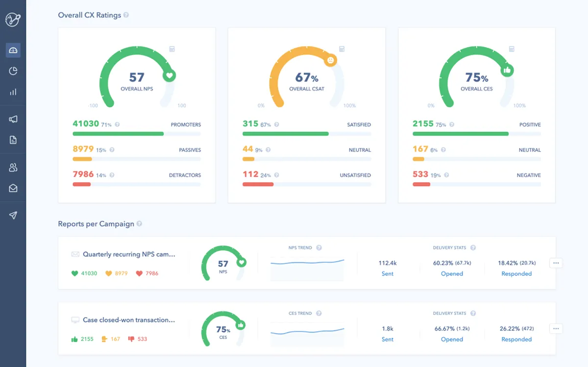The width and height of the screenshot is (588, 367).
Task: Open Quarterly recurring NPS campaign title
Action: (129, 254)
